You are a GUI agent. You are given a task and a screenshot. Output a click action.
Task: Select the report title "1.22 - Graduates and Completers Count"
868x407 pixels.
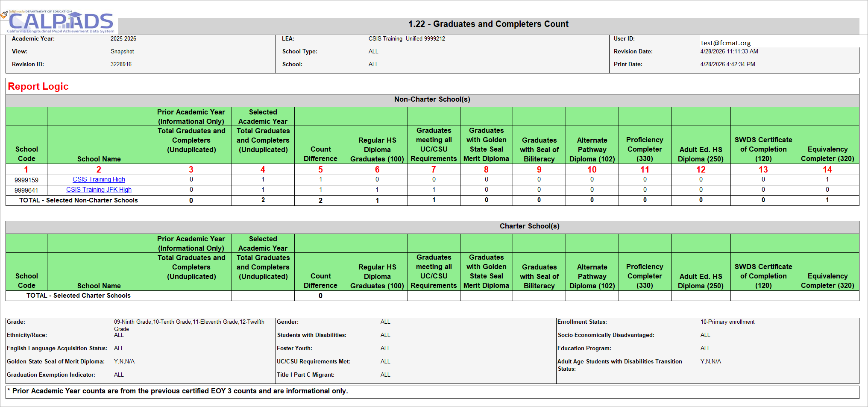488,24
